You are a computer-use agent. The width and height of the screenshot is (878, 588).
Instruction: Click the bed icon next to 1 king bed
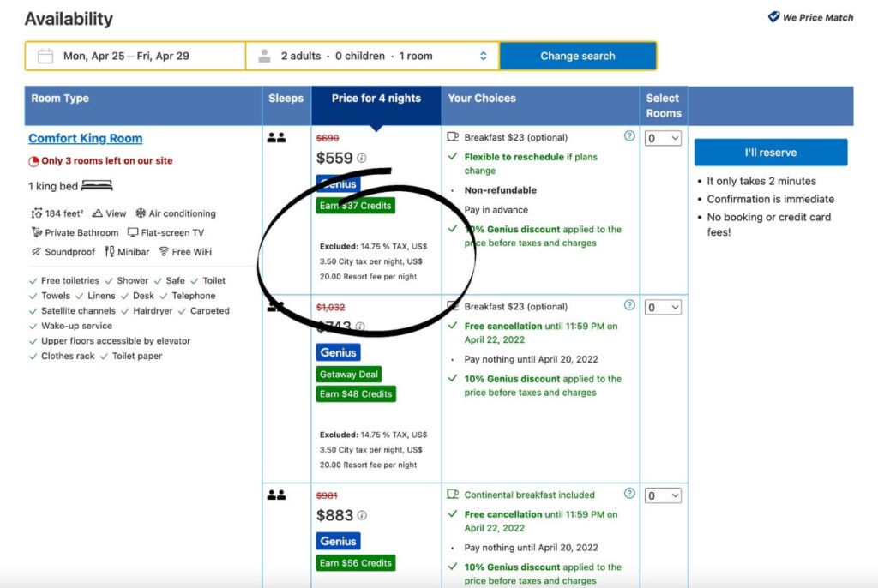97,185
